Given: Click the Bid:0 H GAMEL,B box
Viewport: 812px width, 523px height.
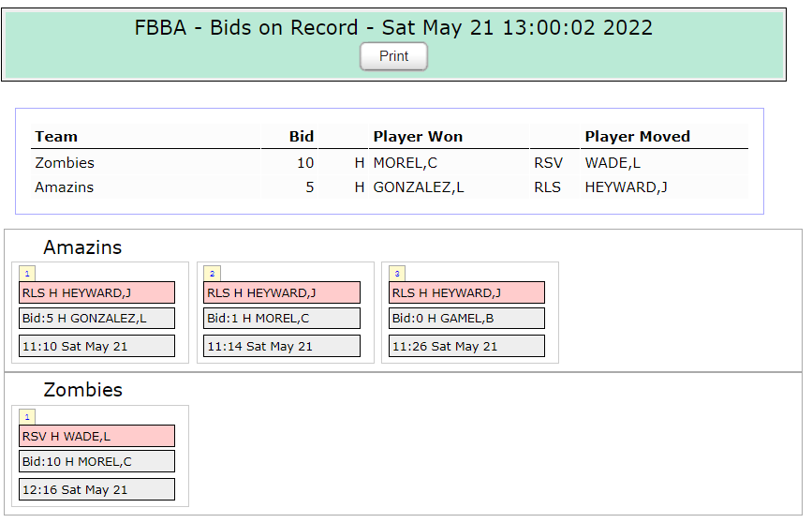Looking at the screenshot, I should coord(466,319).
